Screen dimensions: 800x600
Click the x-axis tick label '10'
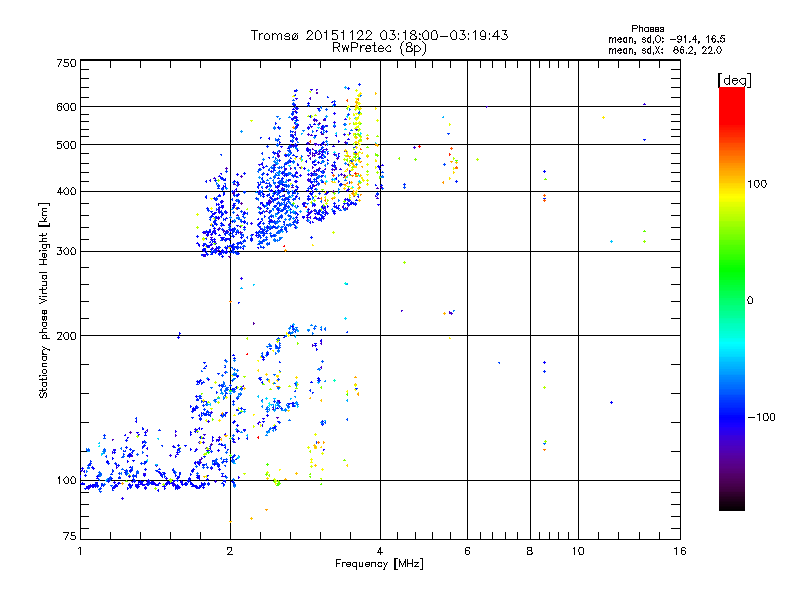point(578,551)
